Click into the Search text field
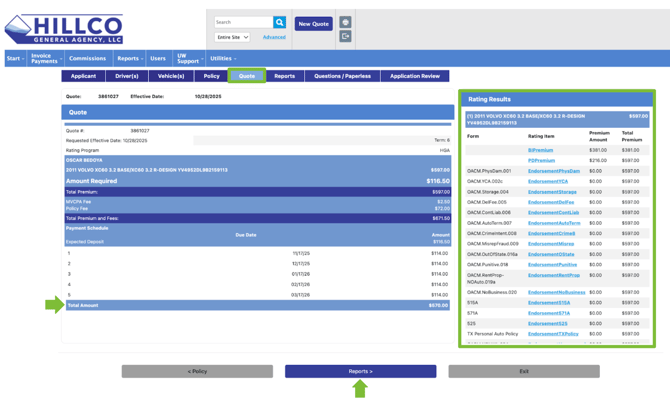670x404 pixels. (243, 22)
